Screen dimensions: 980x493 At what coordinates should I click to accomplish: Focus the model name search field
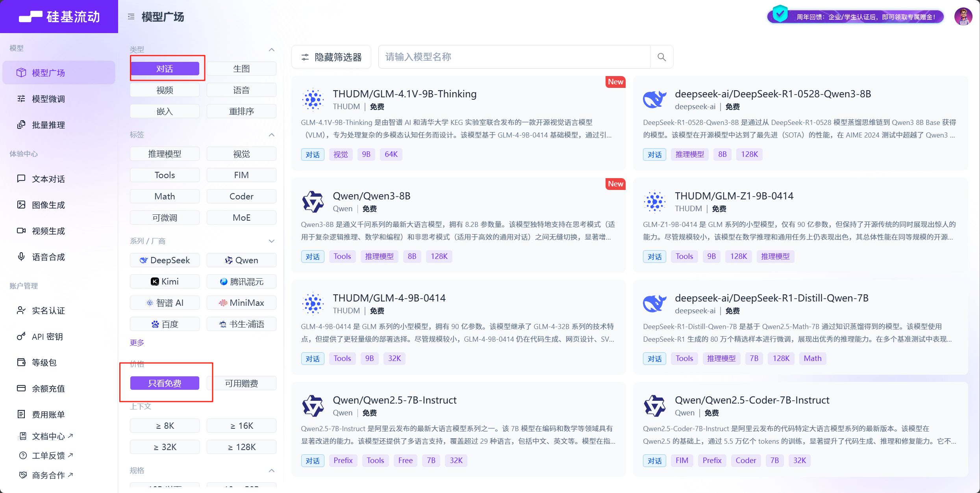point(514,57)
